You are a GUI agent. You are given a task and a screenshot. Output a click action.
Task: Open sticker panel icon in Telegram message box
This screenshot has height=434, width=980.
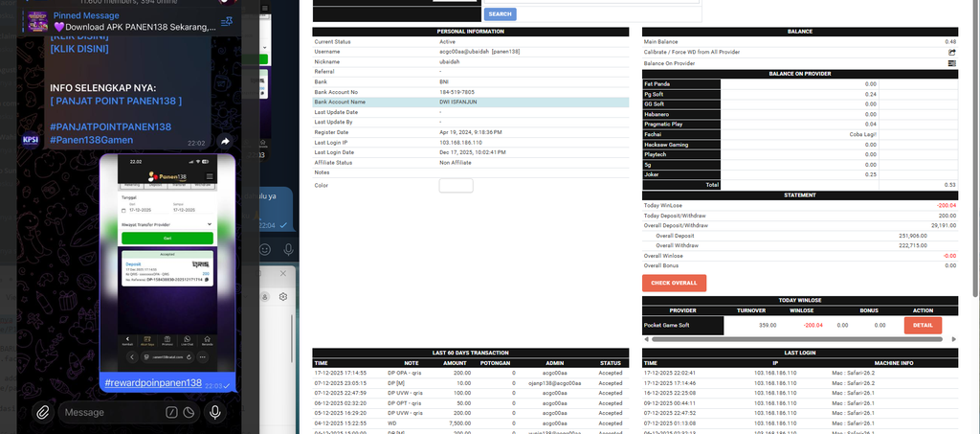190,412
